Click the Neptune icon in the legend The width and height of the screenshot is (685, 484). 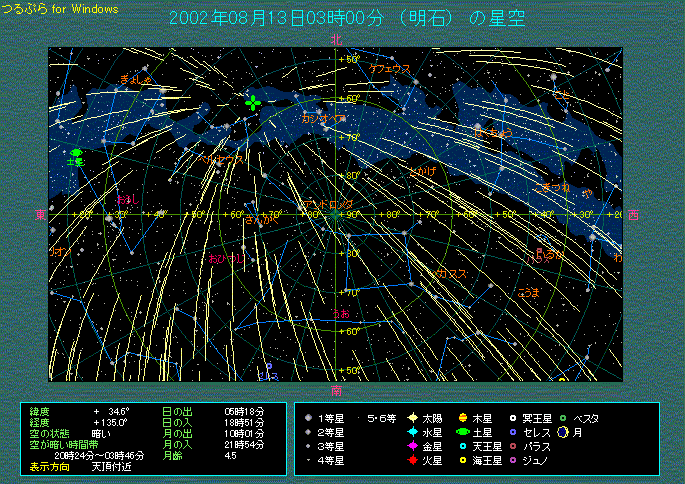[x=464, y=460]
